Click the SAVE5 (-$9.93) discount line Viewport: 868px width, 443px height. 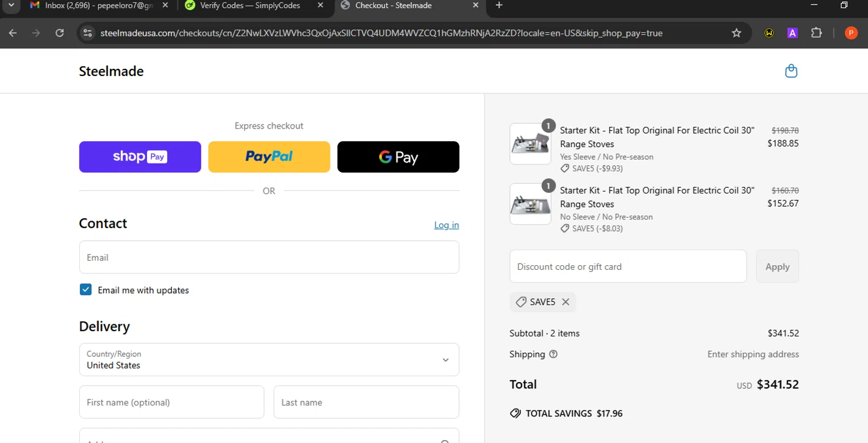point(591,169)
